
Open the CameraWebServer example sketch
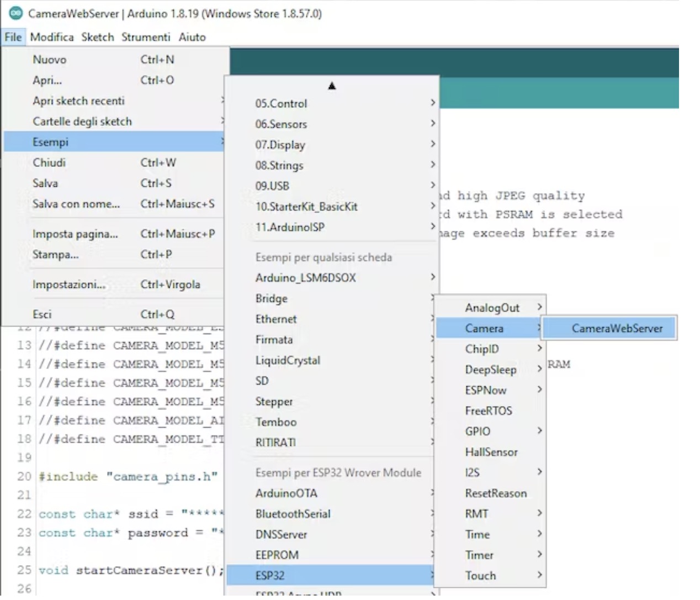pyautogui.click(x=616, y=329)
